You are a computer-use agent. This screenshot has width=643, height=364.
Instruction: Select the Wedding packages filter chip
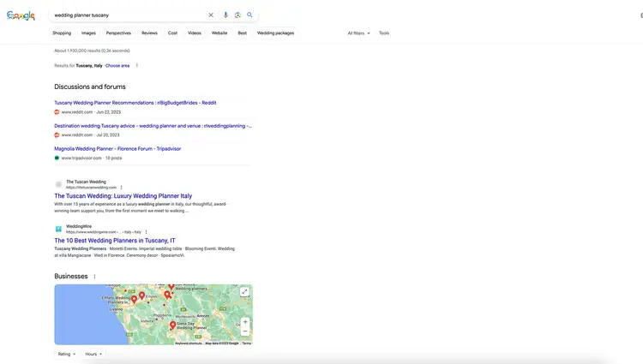(x=275, y=33)
